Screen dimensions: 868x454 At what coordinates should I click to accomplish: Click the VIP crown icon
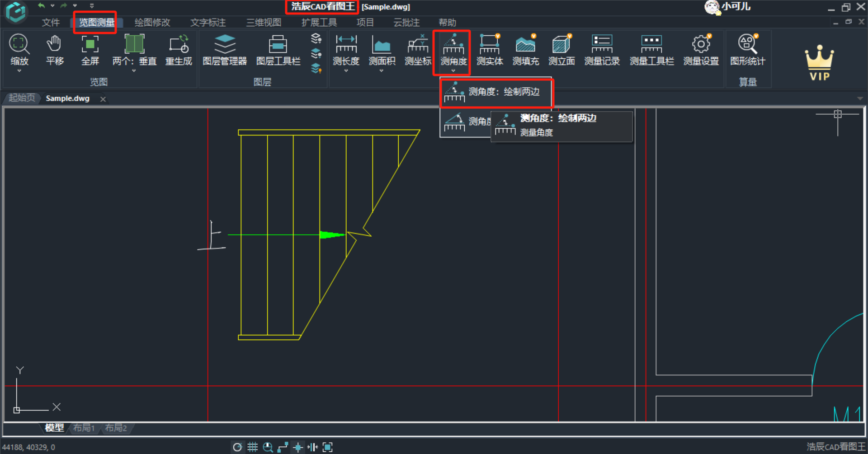pos(820,63)
